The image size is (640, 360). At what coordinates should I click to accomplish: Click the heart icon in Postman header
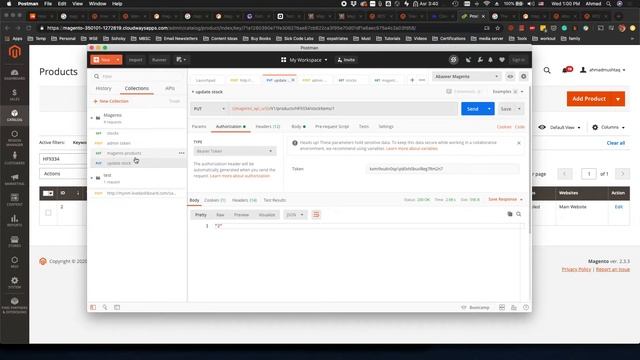[x=502, y=60]
